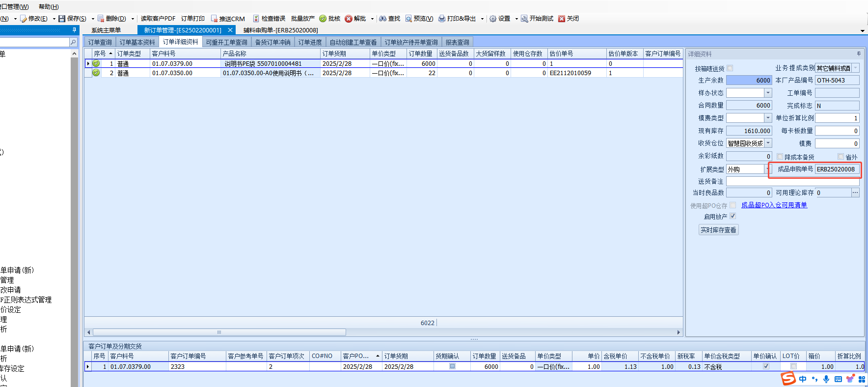Viewport: 868px width, 387px height.
Task: Click the 送货备注 input field
Action: point(793,181)
